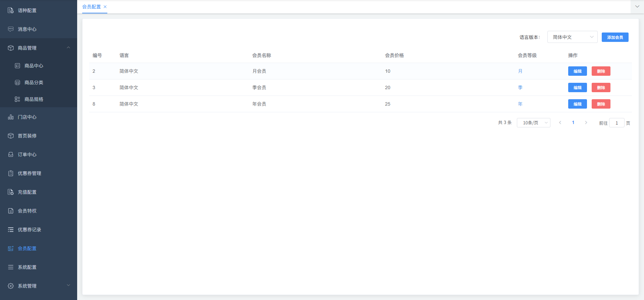Image resolution: width=644 pixels, height=300 pixels.
Task: Expand the tabs dropdown arrow at top right
Action: (x=637, y=7)
